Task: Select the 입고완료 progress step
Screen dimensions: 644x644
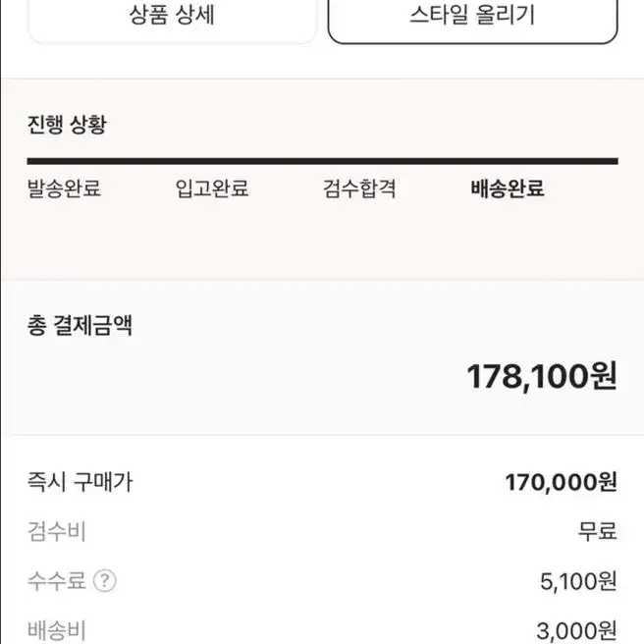Action: pyautogui.click(x=212, y=188)
